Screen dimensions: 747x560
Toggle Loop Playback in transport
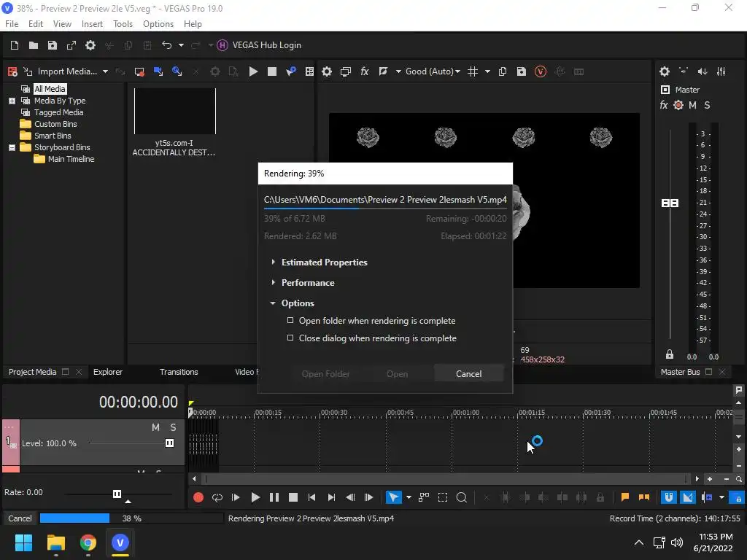click(217, 497)
